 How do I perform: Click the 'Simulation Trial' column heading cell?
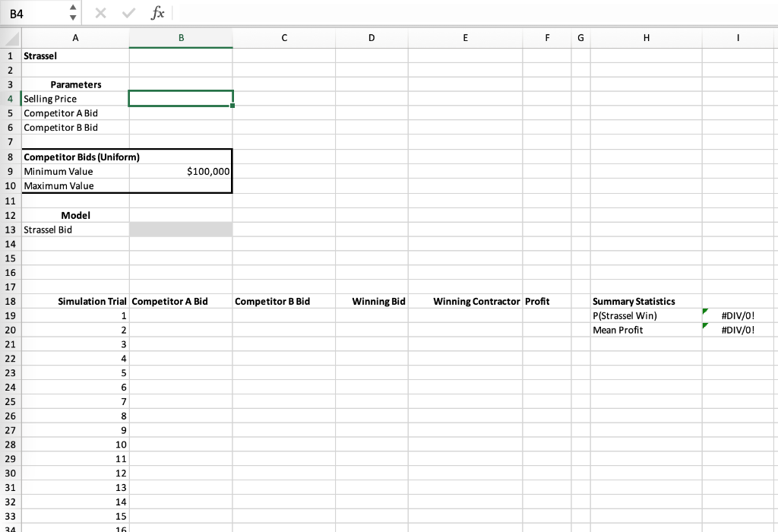coord(75,301)
